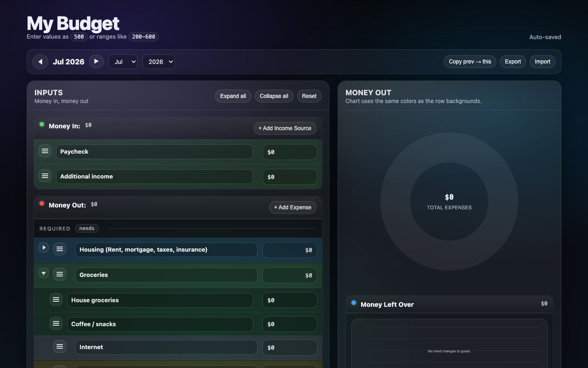The width and height of the screenshot is (588, 368).
Task: Click the Paycheck row drag handle
Action: pyautogui.click(x=45, y=151)
